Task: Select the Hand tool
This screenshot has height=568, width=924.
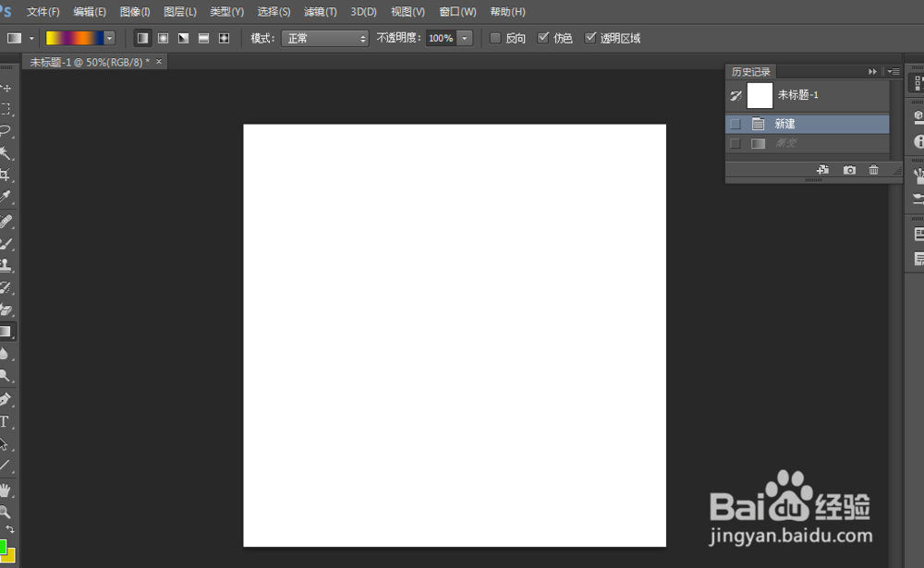Action: [x=6, y=490]
